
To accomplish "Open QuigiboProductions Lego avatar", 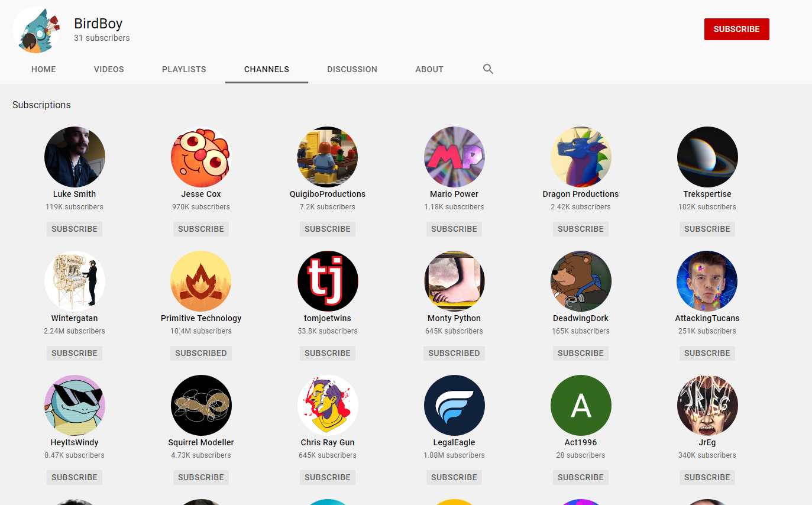I will 328,157.
